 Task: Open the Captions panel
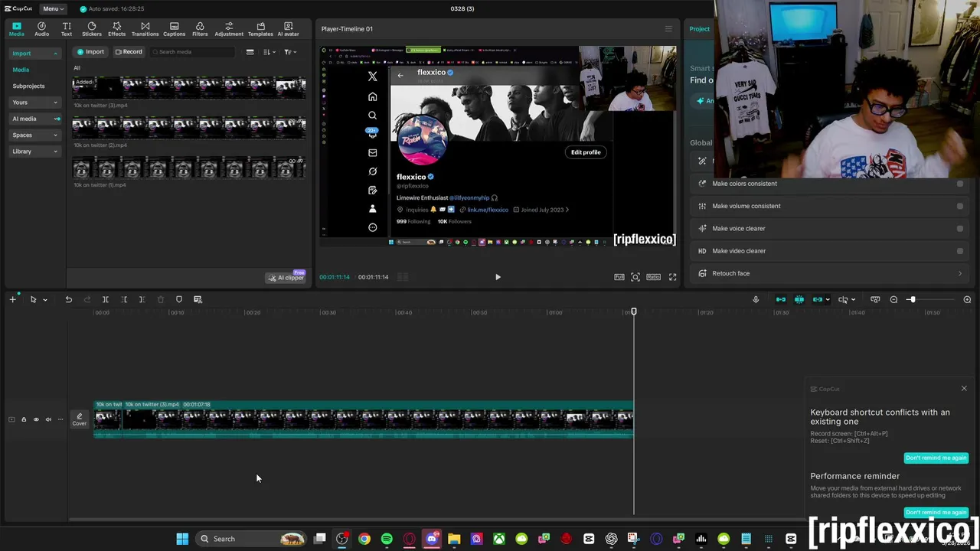174,29
